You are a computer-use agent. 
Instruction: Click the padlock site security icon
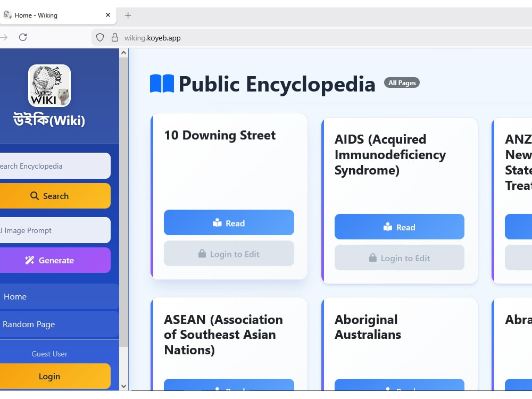tap(115, 37)
